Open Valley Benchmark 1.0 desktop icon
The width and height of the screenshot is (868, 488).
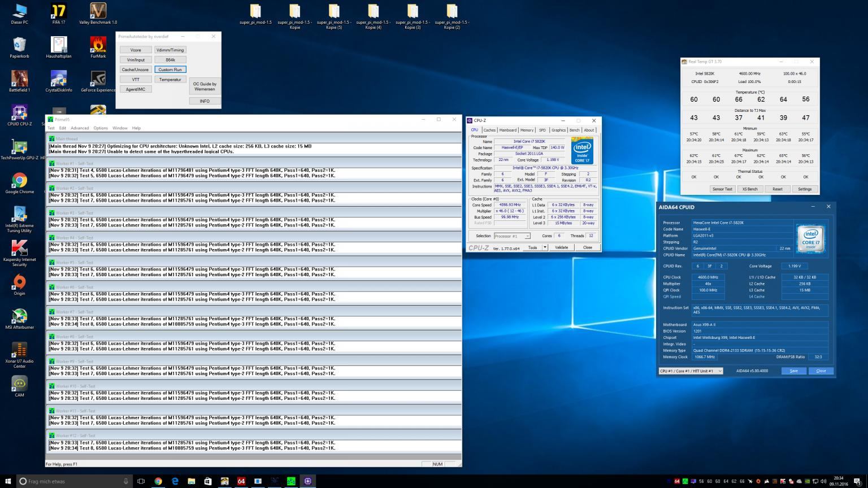(98, 14)
